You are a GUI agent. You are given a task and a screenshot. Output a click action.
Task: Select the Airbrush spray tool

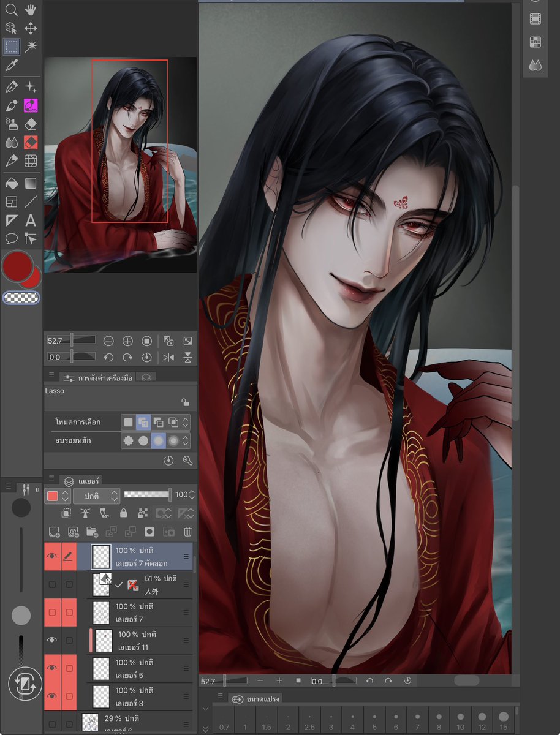pyautogui.click(x=11, y=124)
